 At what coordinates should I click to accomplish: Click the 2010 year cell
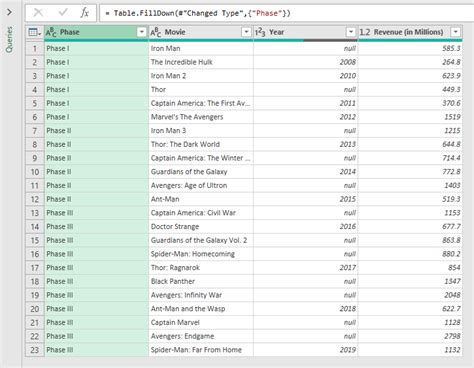tap(306, 76)
